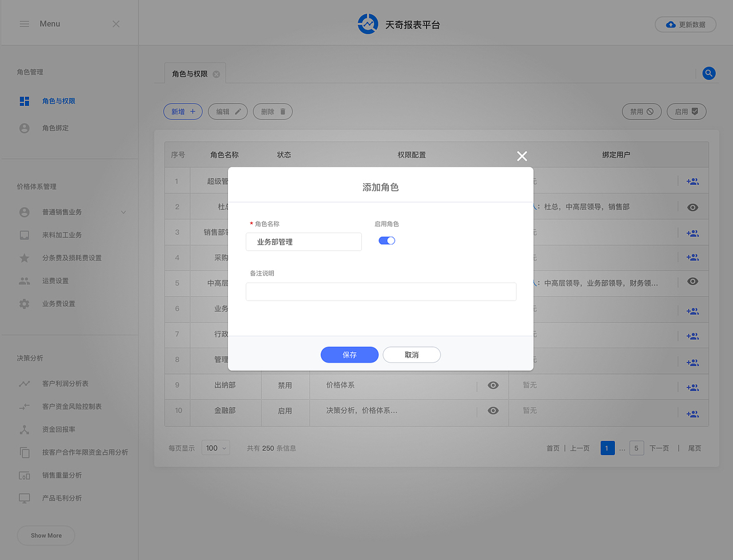This screenshot has width=733, height=560.
Task: Open the blue search icon
Action: pyautogui.click(x=709, y=73)
